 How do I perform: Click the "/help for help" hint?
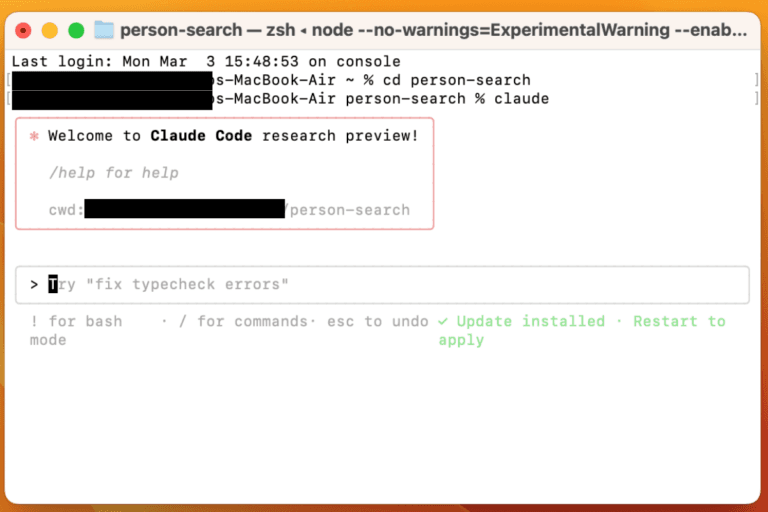pyautogui.click(x=114, y=173)
